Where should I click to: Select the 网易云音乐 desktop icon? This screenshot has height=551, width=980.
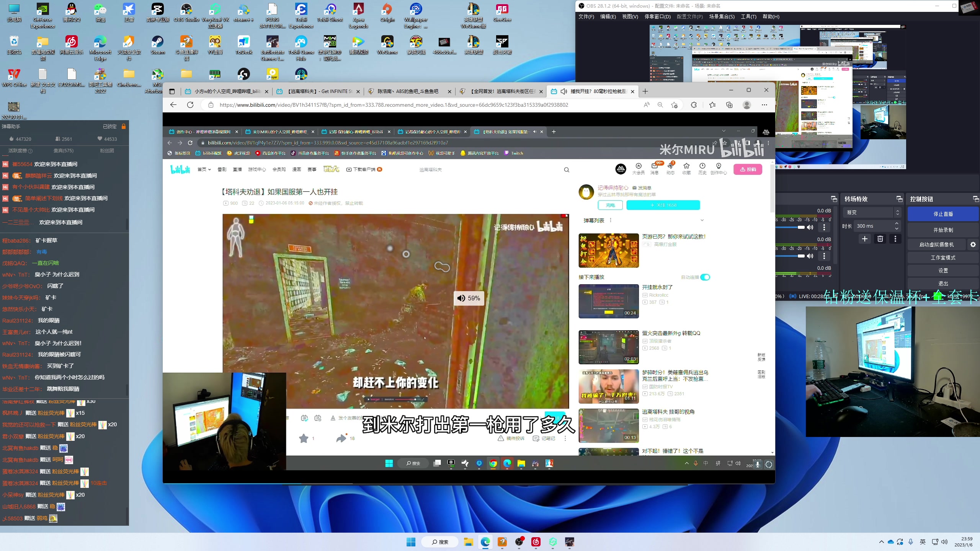pyautogui.click(x=72, y=45)
